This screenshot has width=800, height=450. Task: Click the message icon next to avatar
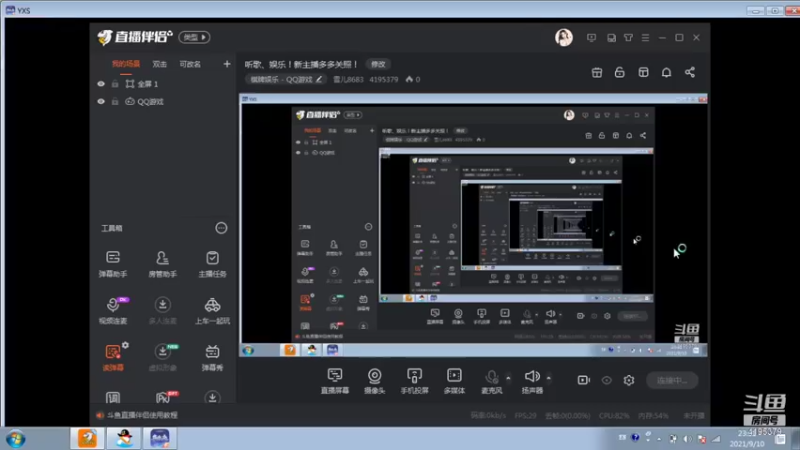click(x=591, y=38)
